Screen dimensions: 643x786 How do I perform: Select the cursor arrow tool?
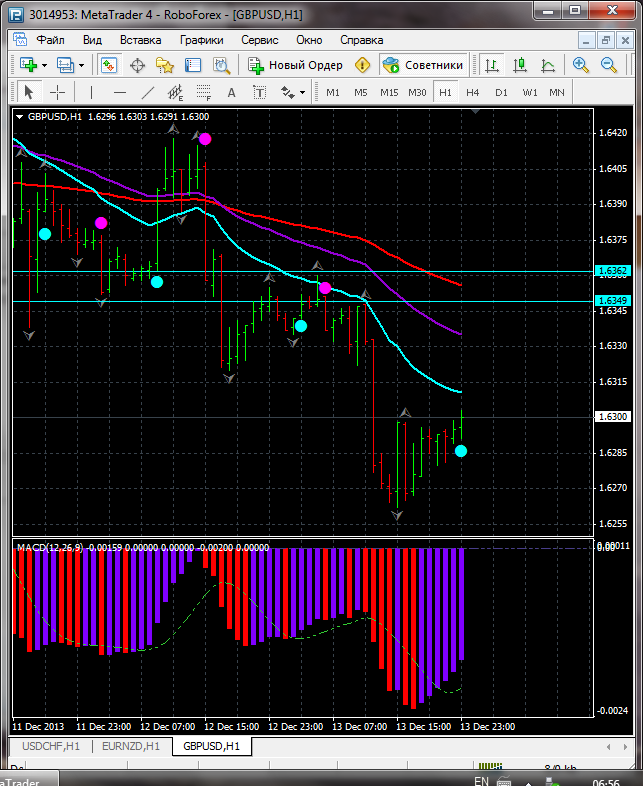click(29, 92)
